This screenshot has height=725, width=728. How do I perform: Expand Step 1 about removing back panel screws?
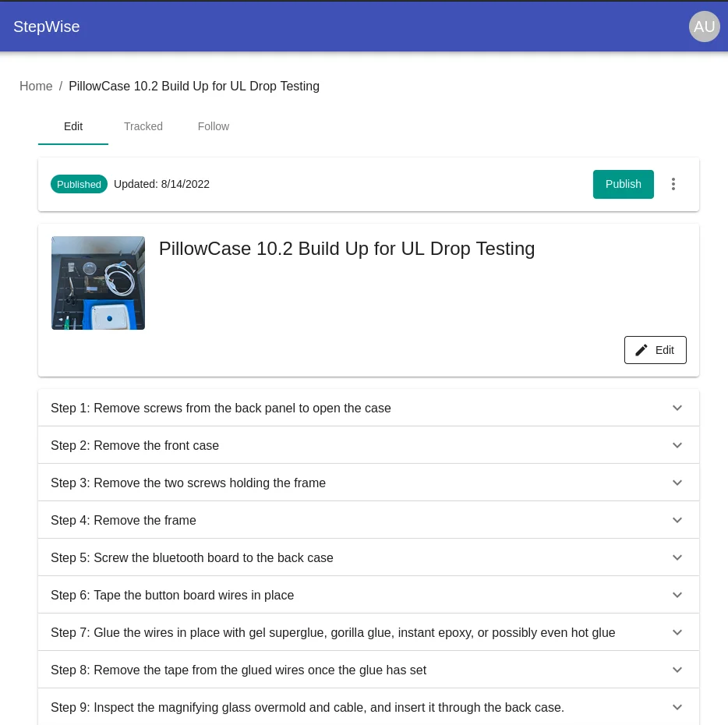tap(369, 408)
